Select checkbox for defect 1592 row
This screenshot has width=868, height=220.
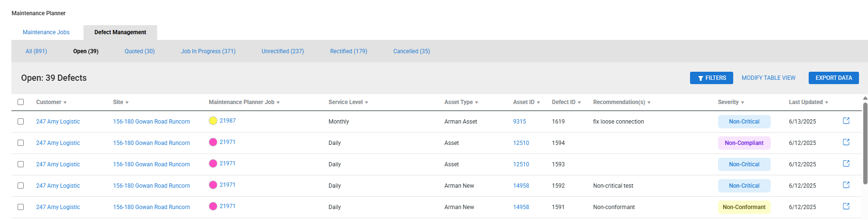pyautogui.click(x=20, y=186)
